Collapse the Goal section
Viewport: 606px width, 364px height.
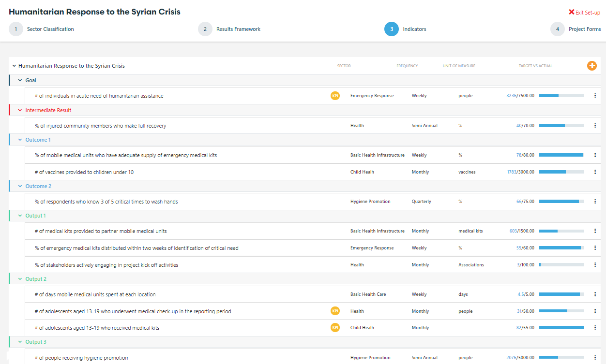click(x=20, y=81)
